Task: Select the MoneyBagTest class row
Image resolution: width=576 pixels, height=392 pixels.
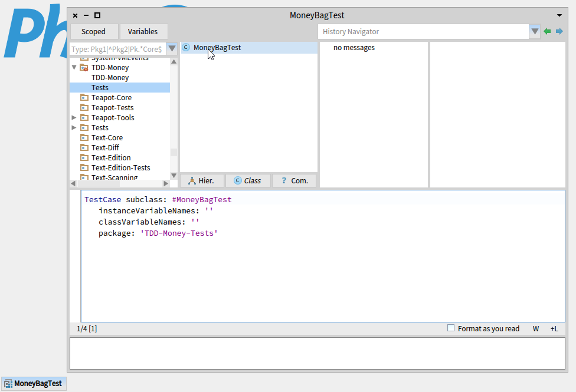Action: pos(248,47)
